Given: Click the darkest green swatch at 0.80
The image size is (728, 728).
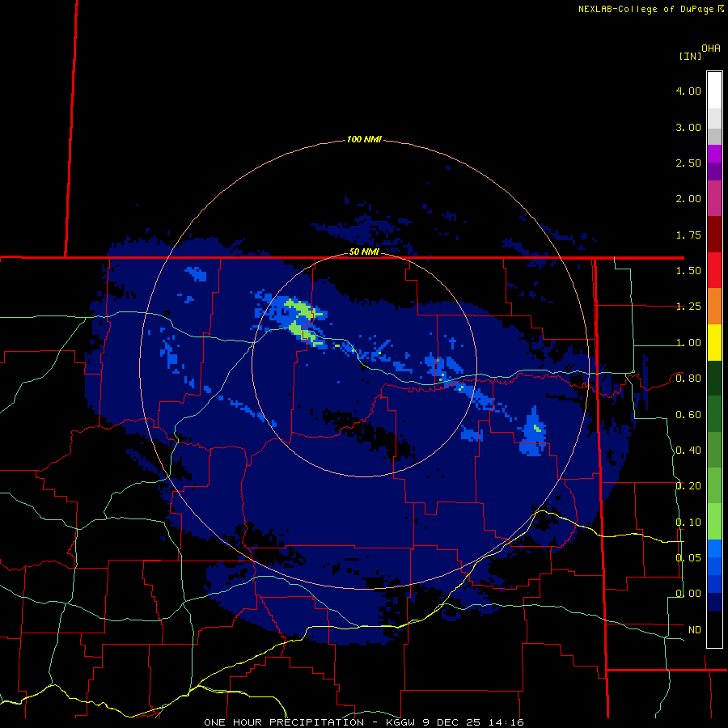Looking at the screenshot, I should (714, 378).
